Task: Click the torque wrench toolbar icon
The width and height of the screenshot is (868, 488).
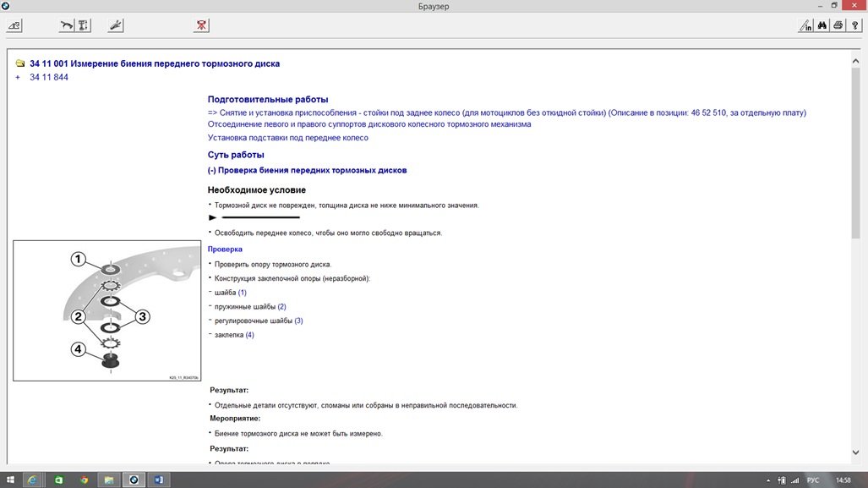Action: coord(66,25)
